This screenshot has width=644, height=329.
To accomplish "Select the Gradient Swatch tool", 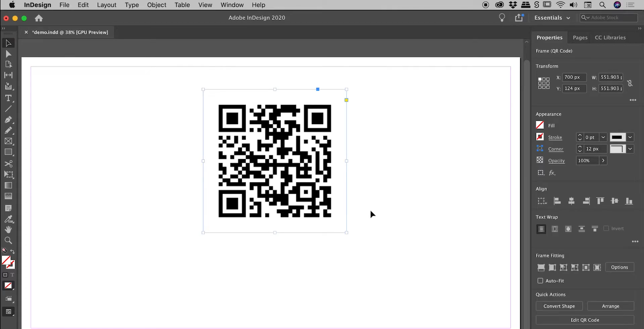I will click(8, 186).
